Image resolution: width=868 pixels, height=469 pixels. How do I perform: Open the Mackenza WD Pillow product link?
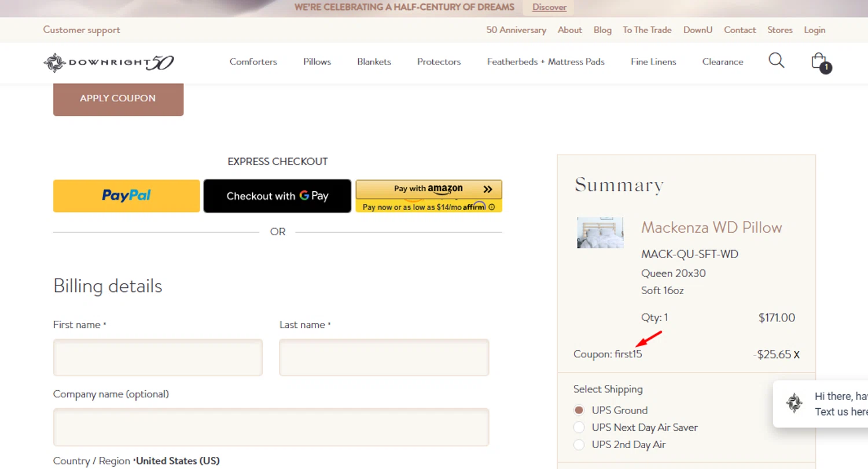[x=711, y=227]
